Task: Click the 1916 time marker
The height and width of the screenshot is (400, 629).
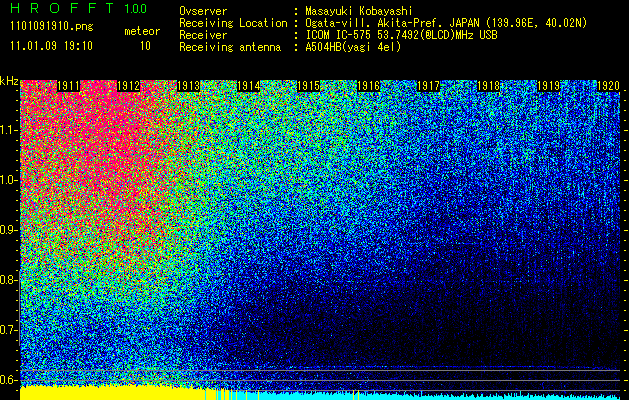Action: point(368,86)
